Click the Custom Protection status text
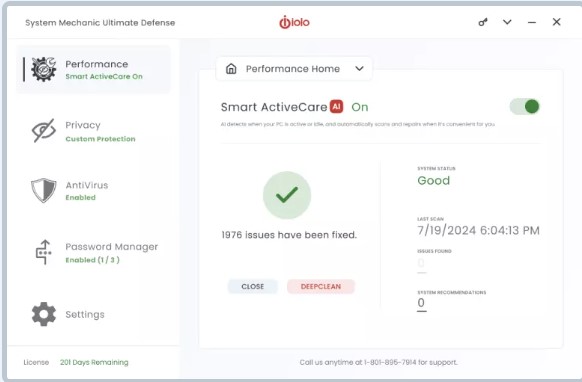This screenshot has width=582, height=382. coord(100,139)
